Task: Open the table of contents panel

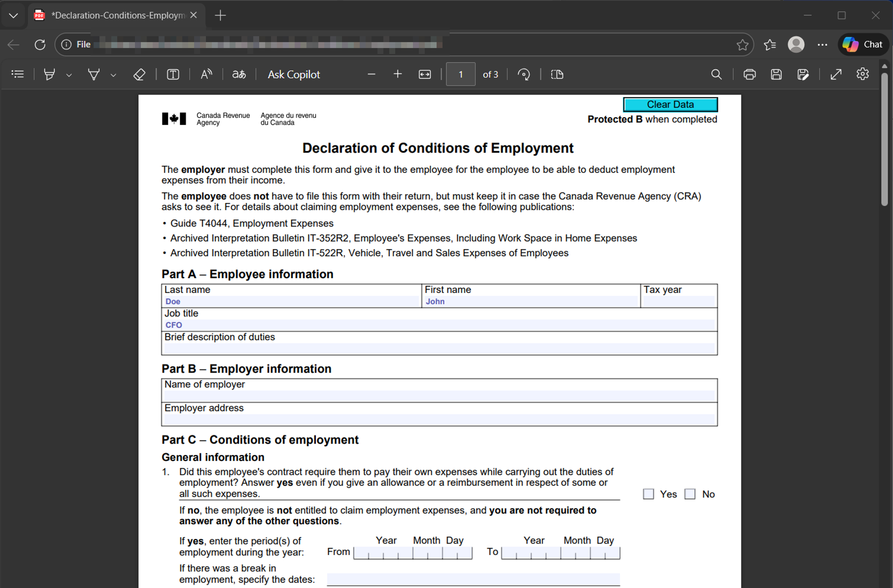Action: (18, 74)
